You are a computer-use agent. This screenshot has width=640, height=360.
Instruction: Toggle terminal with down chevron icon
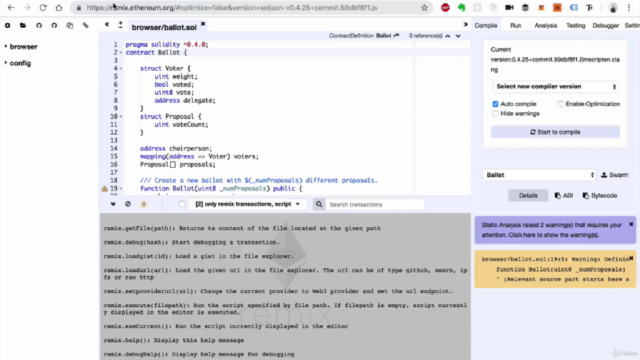point(113,204)
